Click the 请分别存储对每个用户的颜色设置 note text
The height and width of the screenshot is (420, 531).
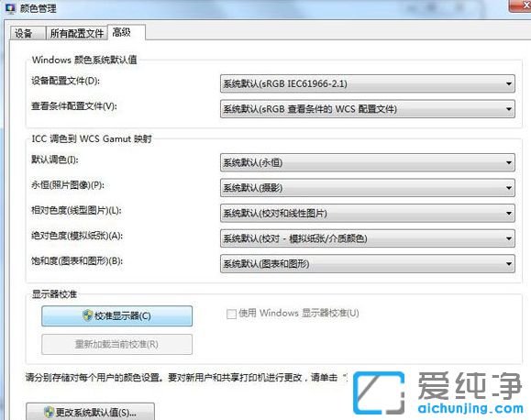(x=186, y=377)
